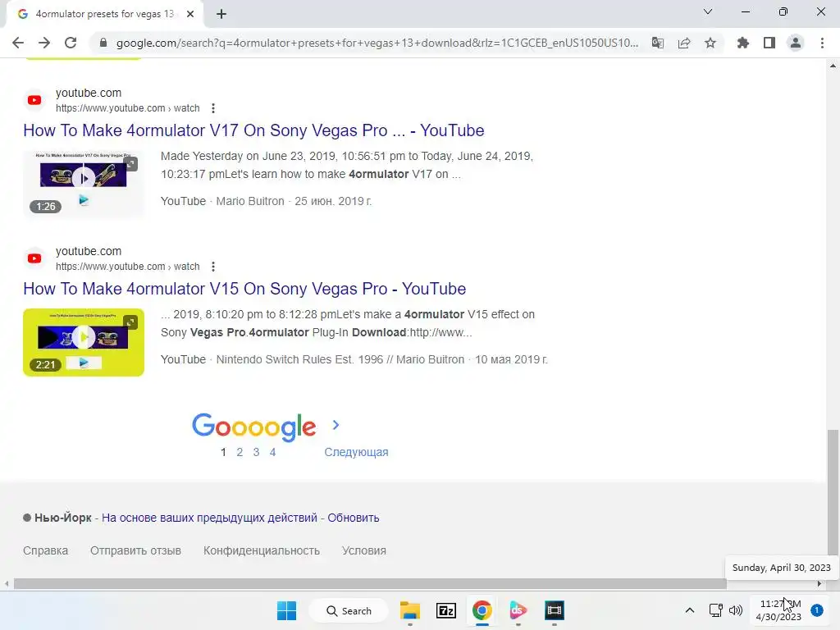The width and height of the screenshot is (840, 630).
Task: Expand the tab search chevron
Action: [708, 11]
